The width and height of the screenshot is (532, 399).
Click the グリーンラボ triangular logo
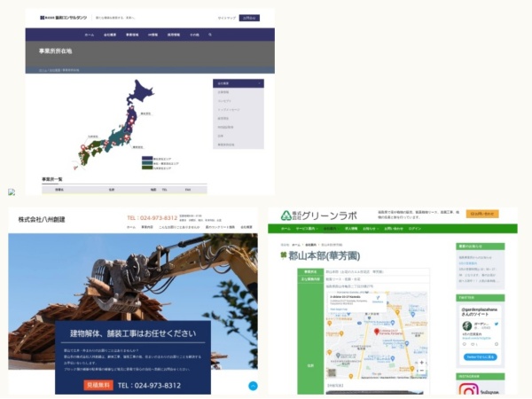pyautogui.click(x=286, y=215)
